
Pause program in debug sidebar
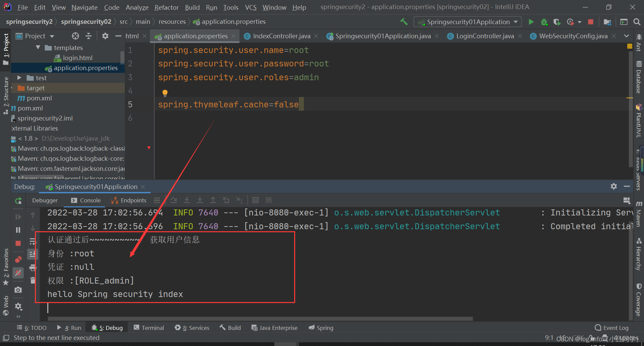tap(18, 230)
